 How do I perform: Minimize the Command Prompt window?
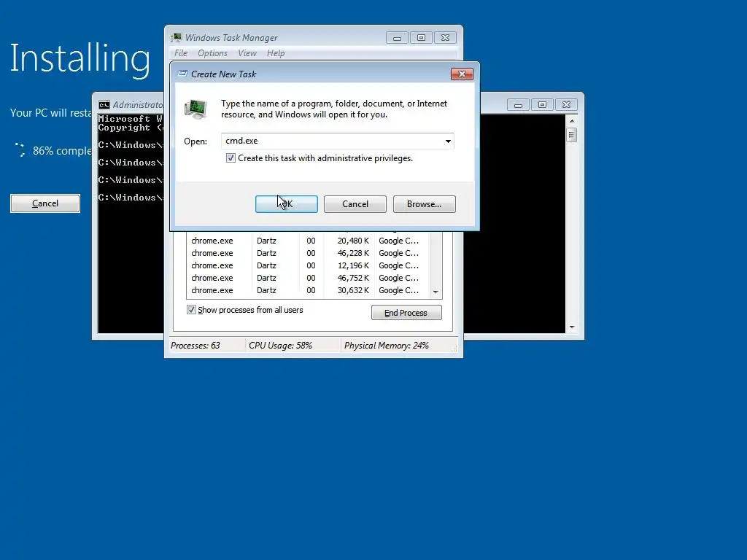coord(518,105)
